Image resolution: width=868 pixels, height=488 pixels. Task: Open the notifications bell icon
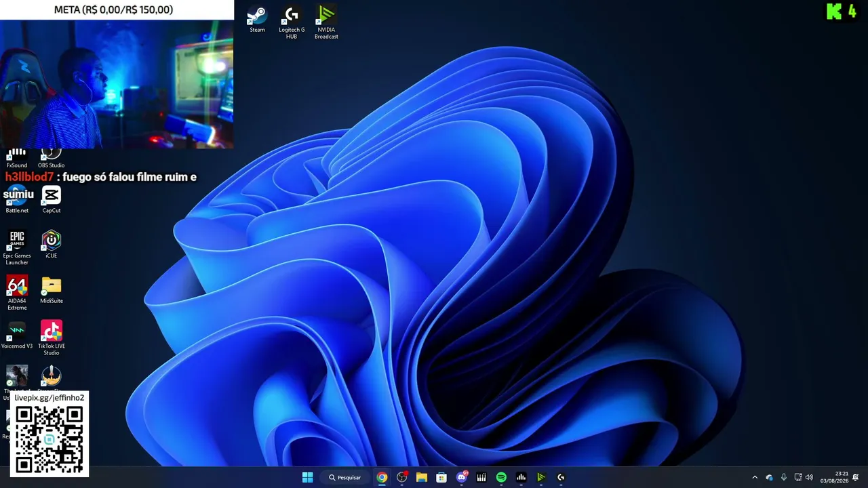coord(856,477)
